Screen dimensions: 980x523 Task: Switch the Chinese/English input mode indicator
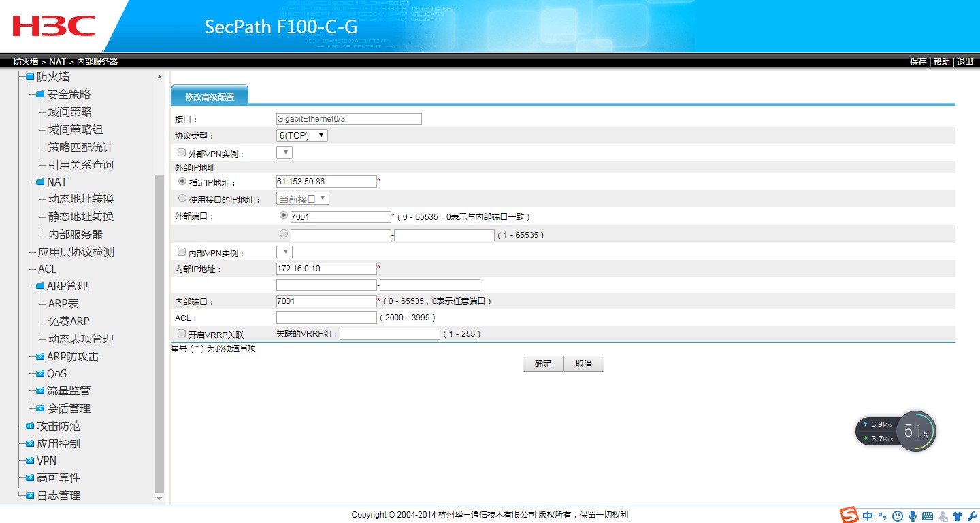868,516
